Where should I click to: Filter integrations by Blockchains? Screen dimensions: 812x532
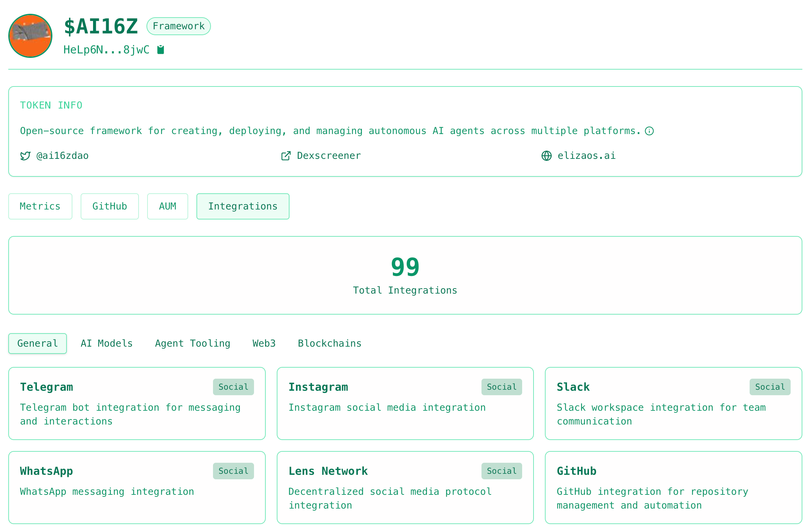(x=329, y=344)
